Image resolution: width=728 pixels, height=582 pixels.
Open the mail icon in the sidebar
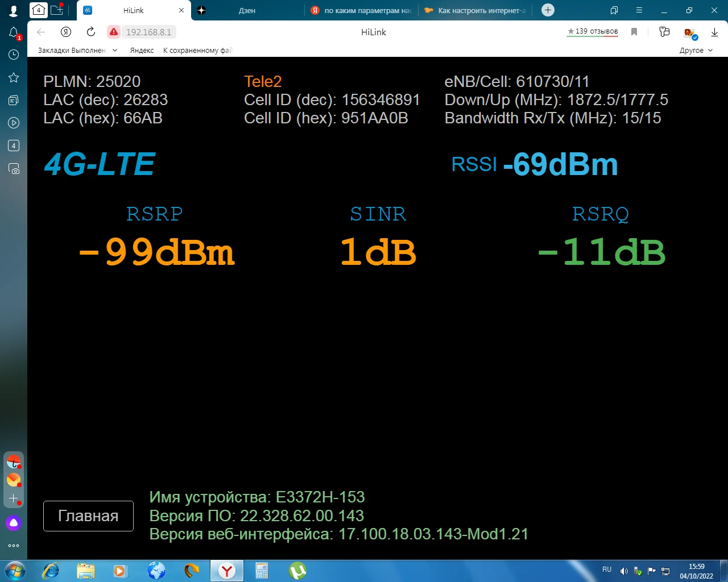[14, 480]
